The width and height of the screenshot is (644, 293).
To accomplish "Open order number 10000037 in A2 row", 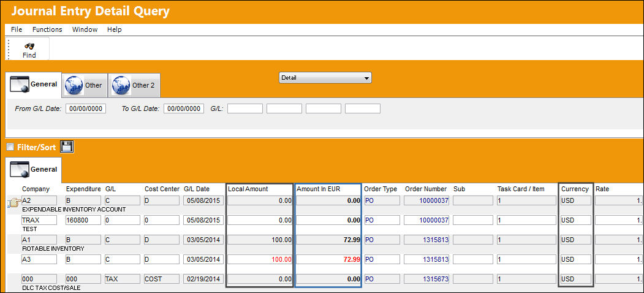I will coord(426,200).
